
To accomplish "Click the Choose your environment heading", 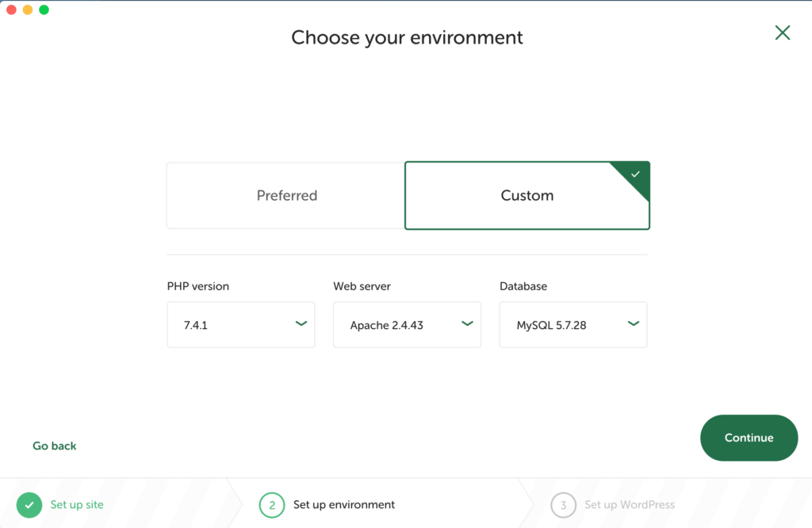I will click(407, 38).
